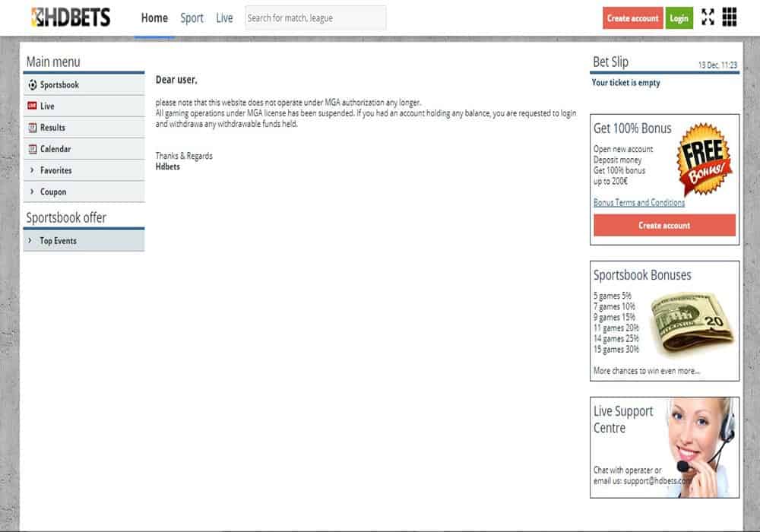Open Sportsbook from the main menu
This screenshot has width=760, height=532.
pyautogui.click(x=84, y=85)
